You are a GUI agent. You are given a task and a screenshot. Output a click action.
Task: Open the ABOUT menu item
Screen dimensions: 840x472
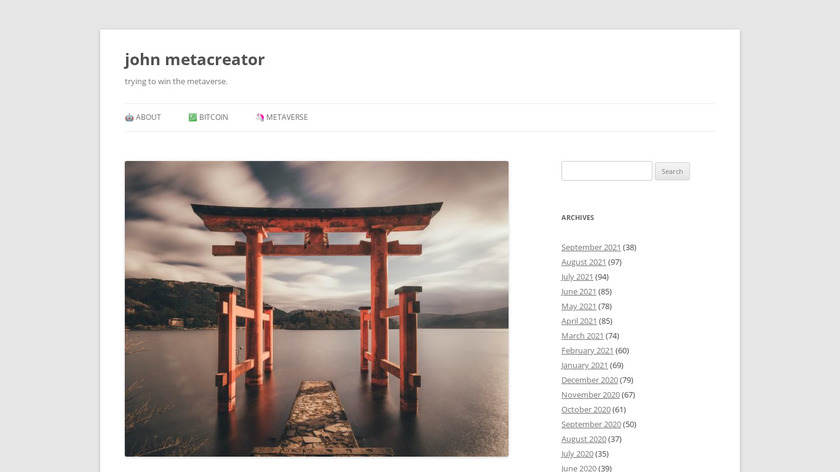[143, 117]
